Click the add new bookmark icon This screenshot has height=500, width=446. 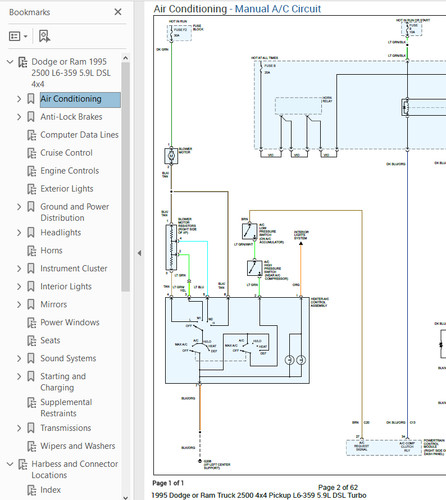(x=44, y=36)
